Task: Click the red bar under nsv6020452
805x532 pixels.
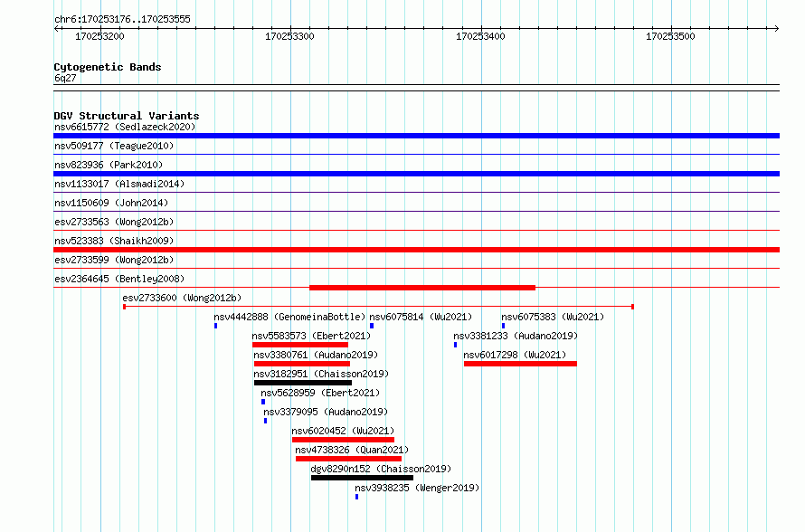Action: [x=344, y=440]
